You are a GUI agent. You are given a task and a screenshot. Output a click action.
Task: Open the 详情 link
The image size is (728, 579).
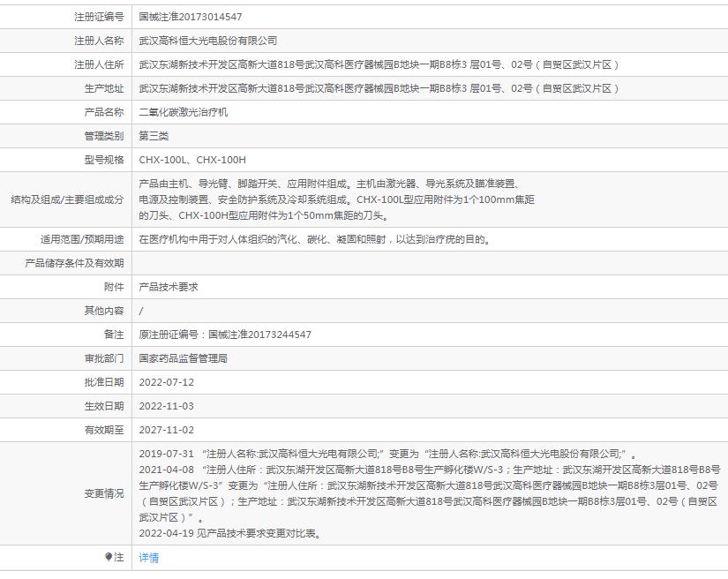(x=148, y=557)
